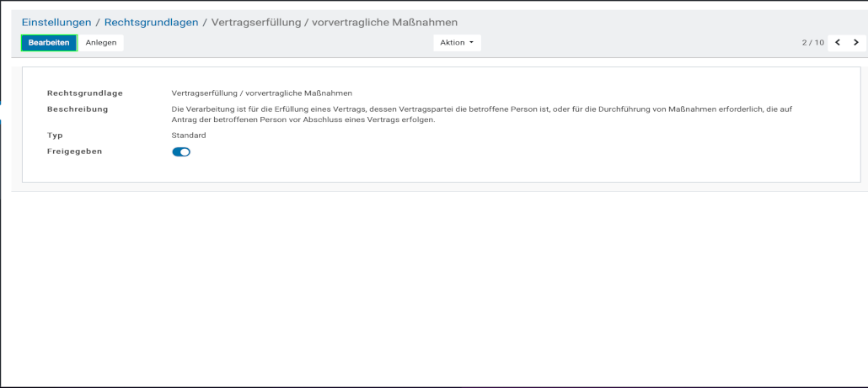This screenshot has height=388, width=868.
Task: Click the first slash separator in breadcrumb
Action: (x=98, y=23)
